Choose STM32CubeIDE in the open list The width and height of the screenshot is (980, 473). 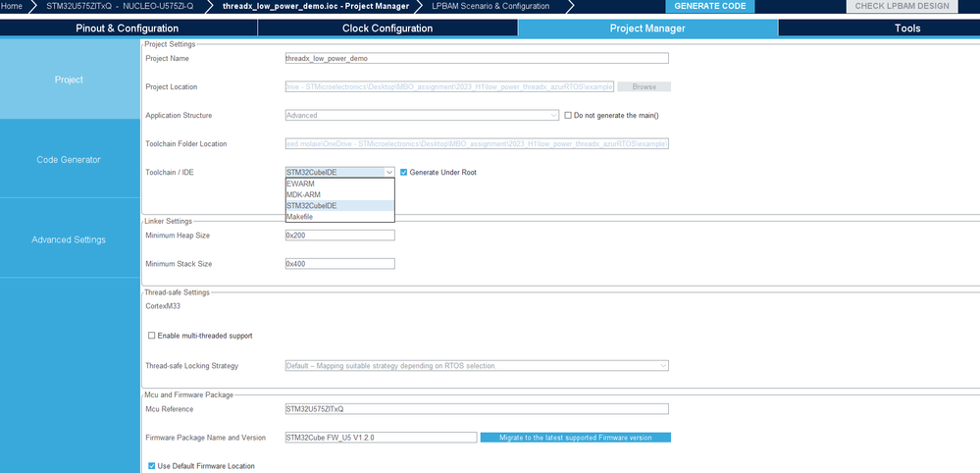[339, 205]
